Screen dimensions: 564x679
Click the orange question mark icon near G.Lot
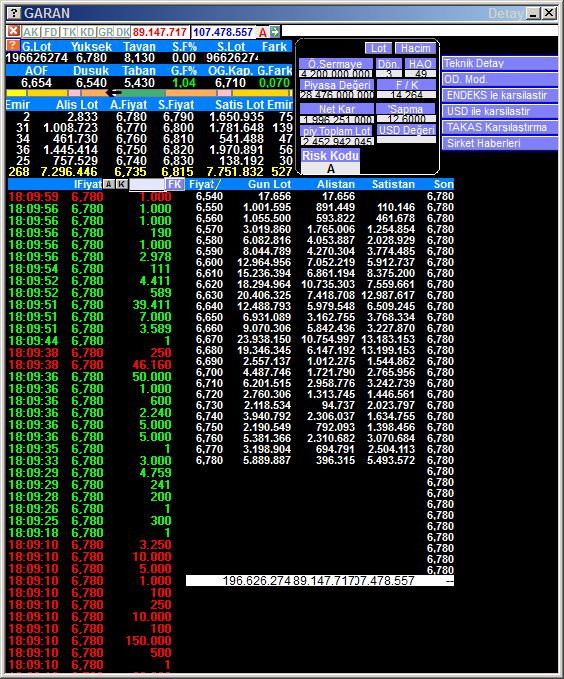tap(13, 45)
